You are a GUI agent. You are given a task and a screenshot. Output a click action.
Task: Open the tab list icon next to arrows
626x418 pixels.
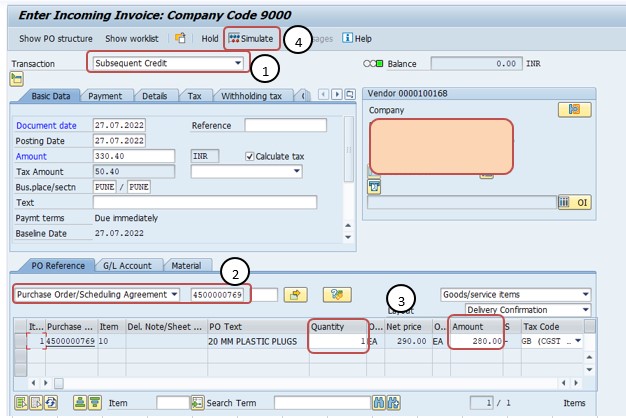tap(350, 94)
